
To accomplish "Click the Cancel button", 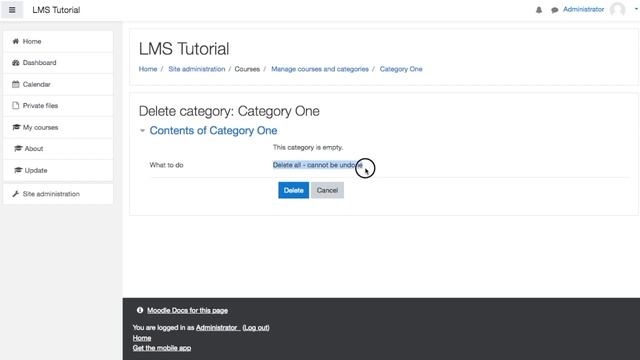I will [327, 190].
